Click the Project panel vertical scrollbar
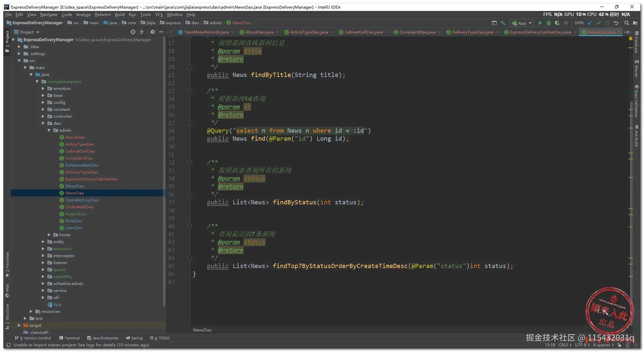Viewport: 644px width, 352px height. tap(164, 171)
